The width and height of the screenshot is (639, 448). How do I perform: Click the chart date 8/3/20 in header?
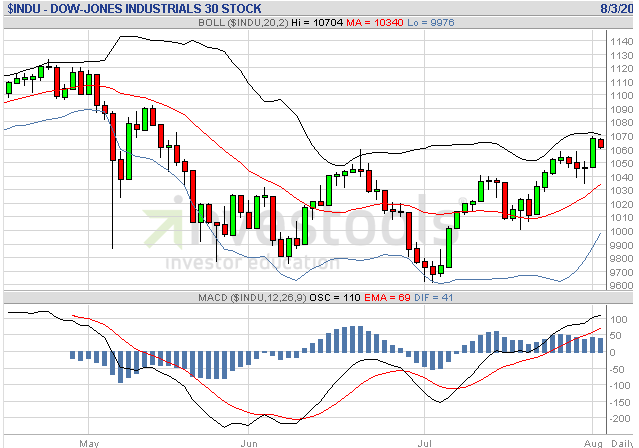coord(617,8)
